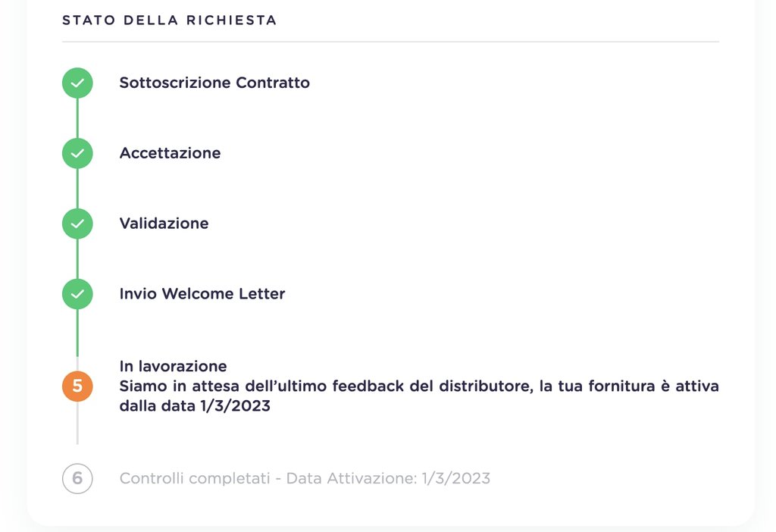Click the orange step 5 circle
Viewport: 776px width, 532px height.
coord(77,386)
